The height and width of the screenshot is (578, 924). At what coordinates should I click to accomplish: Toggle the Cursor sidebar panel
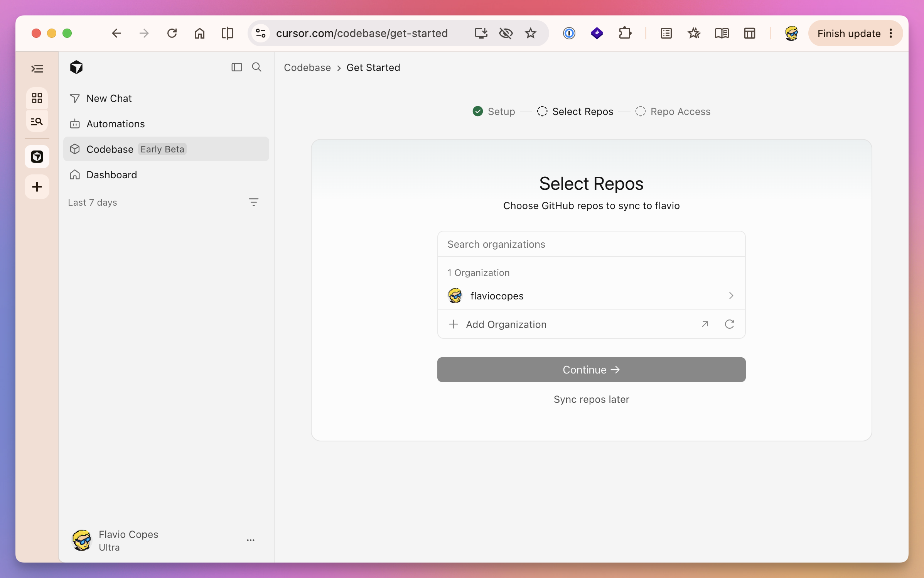237,67
